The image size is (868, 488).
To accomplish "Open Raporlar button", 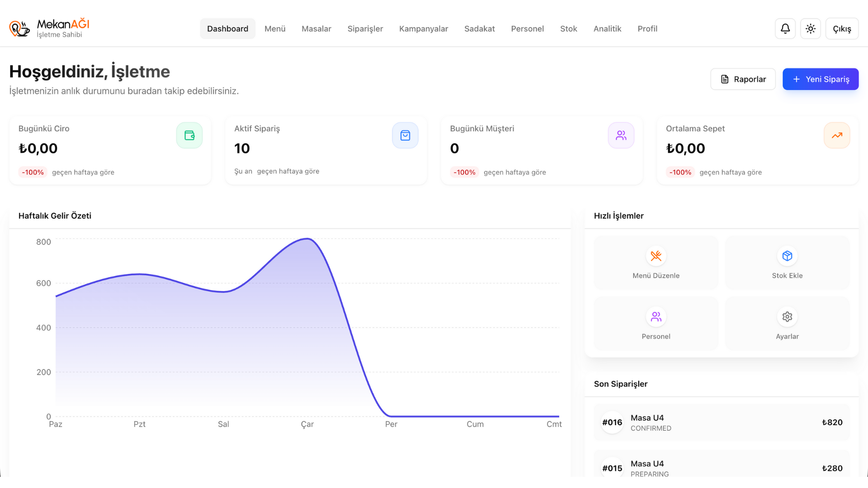I will coord(743,79).
